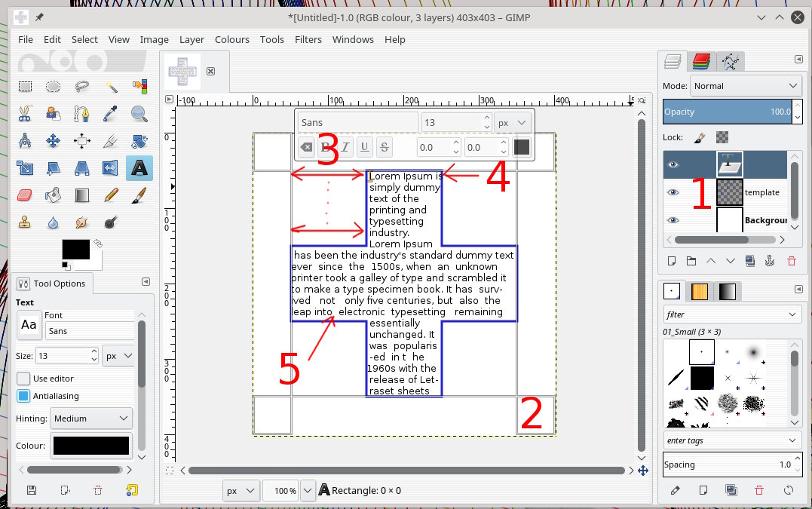This screenshot has width=812, height=509.
Task: Select the Blur/Sharpen drop tool
Action: pyautogui.click(x=53, y=222)
